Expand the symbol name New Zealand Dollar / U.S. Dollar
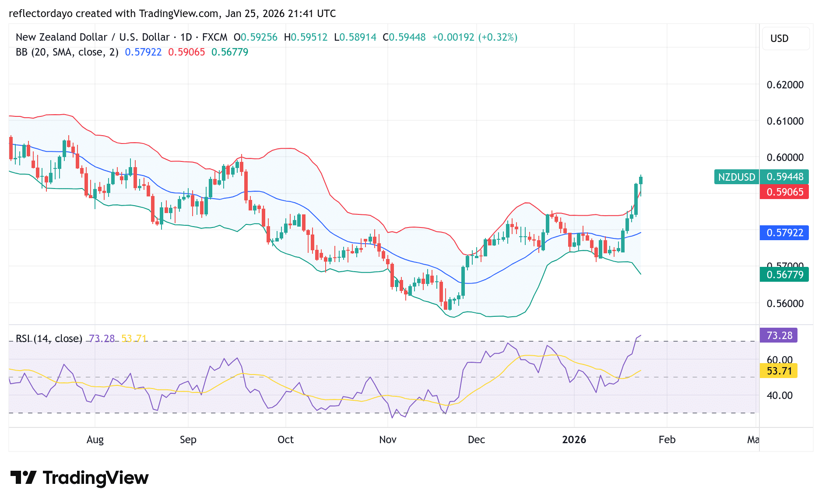This screenshot has height=504, width=822. tap(92, 37)
